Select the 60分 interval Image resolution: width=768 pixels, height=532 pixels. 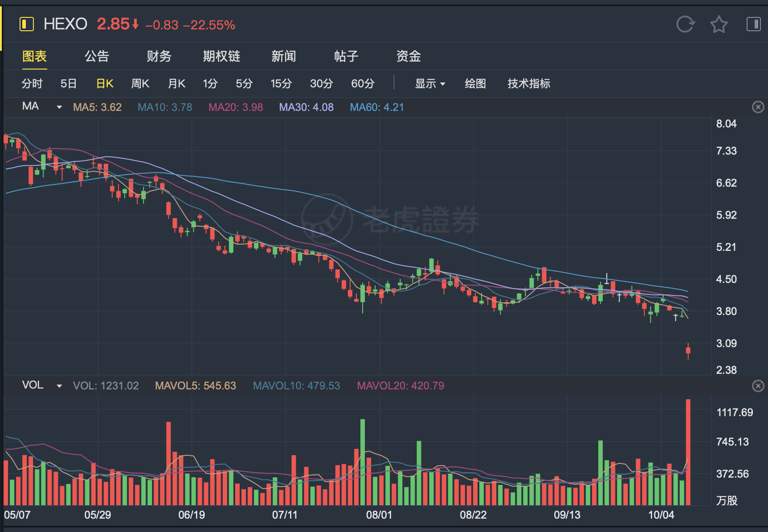pyautogui.click(x=363, y=83)
